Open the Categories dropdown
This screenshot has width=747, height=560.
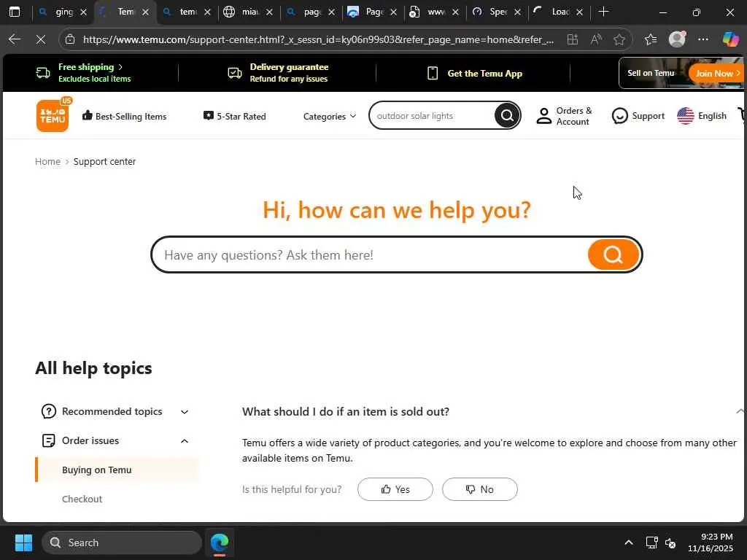click(329, 116)
